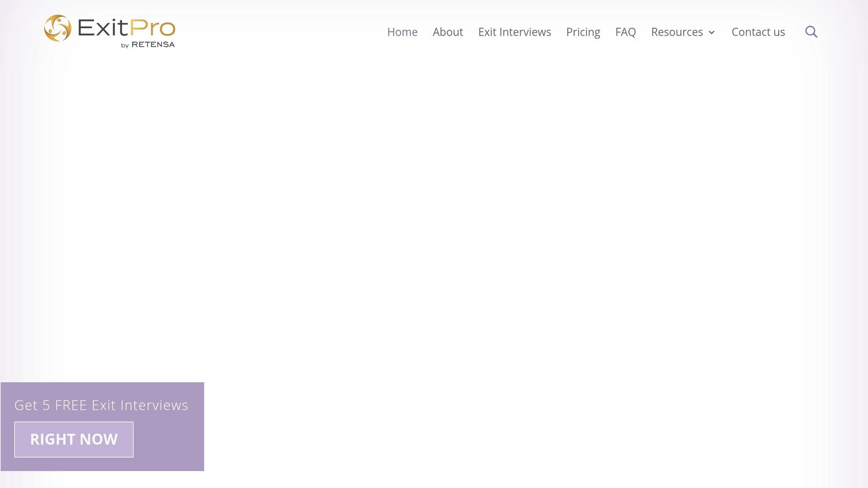Click the dark 'Exit' part of the logo
Viewport: 868px width, 488px height.
point(103,28)
